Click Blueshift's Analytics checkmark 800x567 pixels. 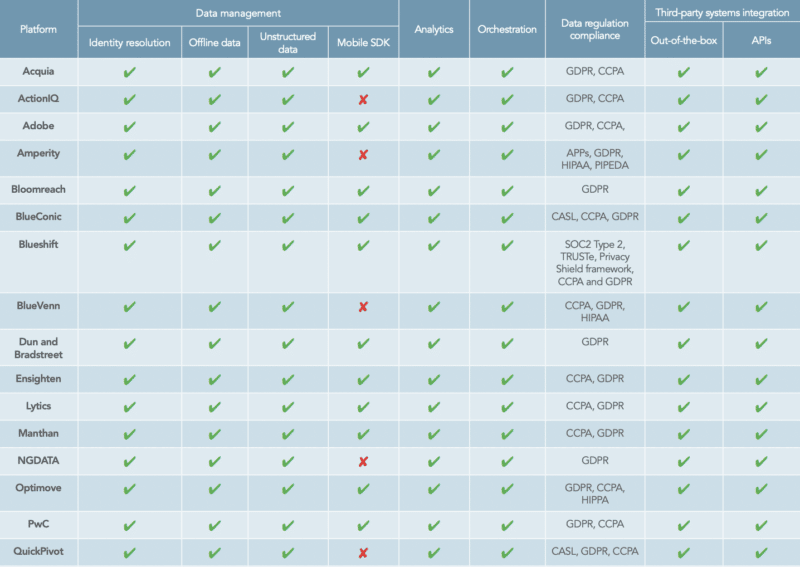tap(433, 246)
